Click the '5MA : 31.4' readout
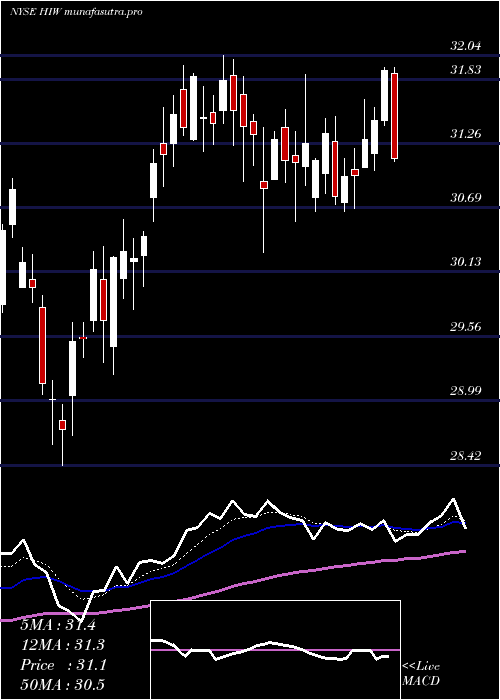Image resolution: width=500 pixels, height=700 pixels. pos(58,625)
